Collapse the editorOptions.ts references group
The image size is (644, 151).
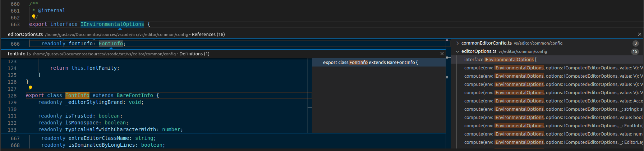pos(457,51)
